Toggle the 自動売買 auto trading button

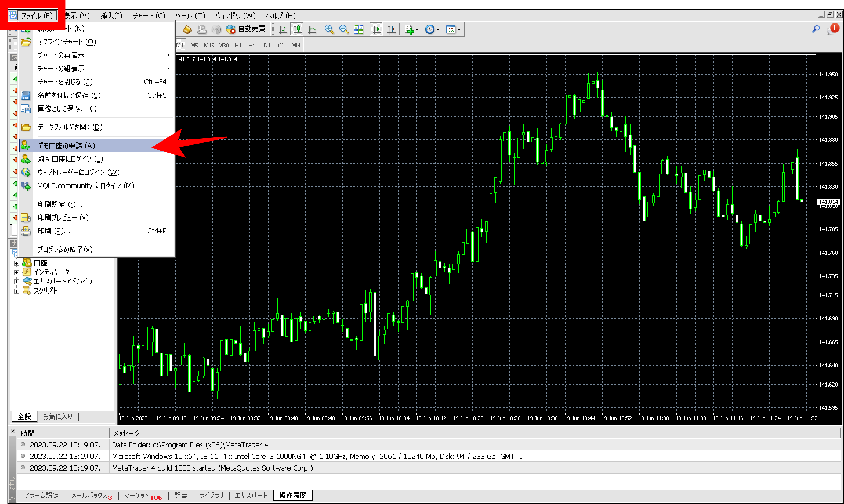coord(246,29)
